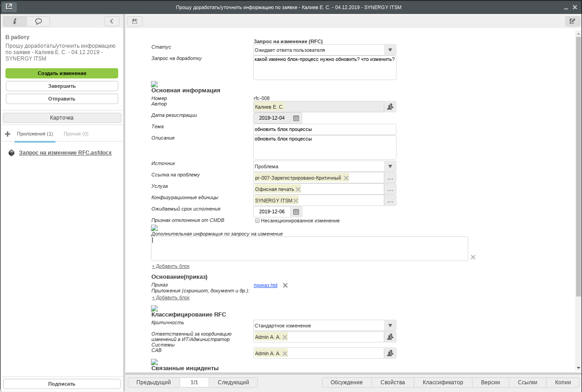Expand the Источник dropdown
Screen dimensions: 582x392
[390, 166]
